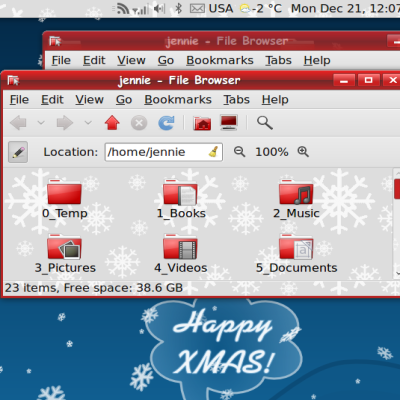Viewport: 400px width, 400px height.
Task: Open the View menu in the back window
Action: coord(131,60)
